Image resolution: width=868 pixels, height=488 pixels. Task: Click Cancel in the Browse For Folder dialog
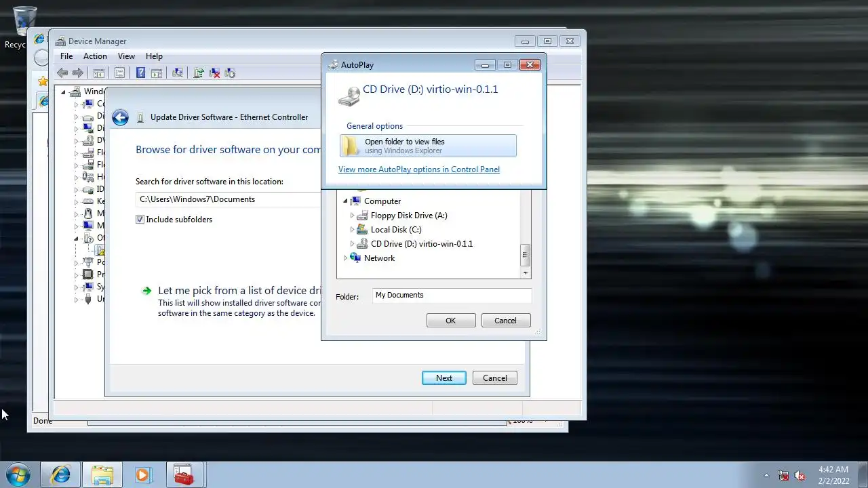505,321
